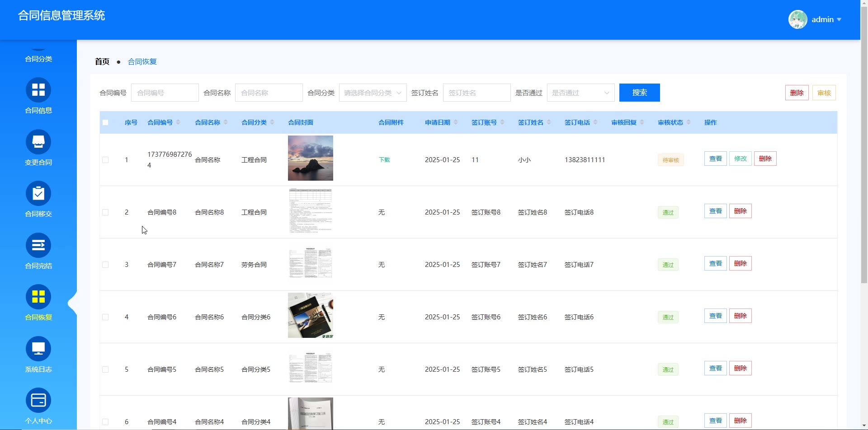Check the checkbox for row 1
The width and height of the screenshot is (868, 430).
105,160
